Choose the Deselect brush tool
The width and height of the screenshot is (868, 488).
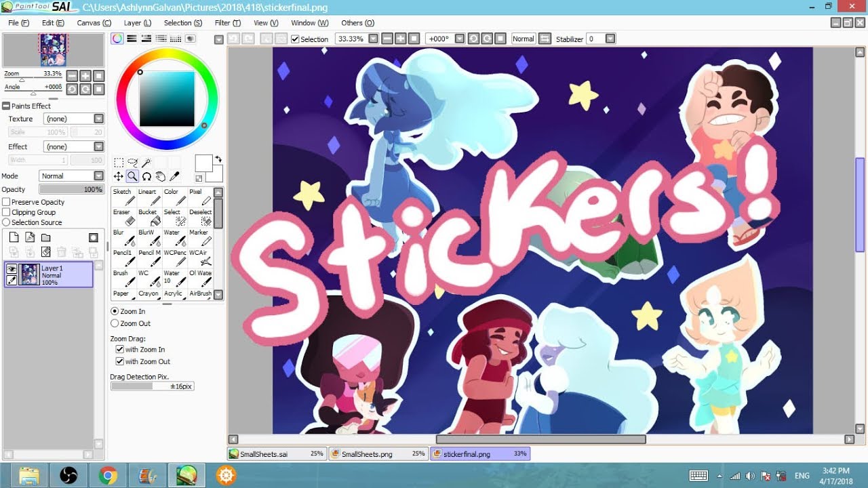coord(200,217)
